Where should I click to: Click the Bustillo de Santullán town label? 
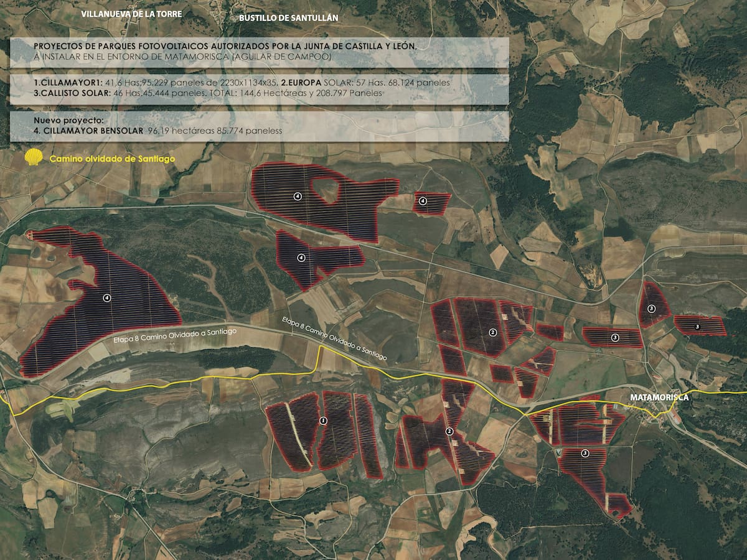coord(288,18)
